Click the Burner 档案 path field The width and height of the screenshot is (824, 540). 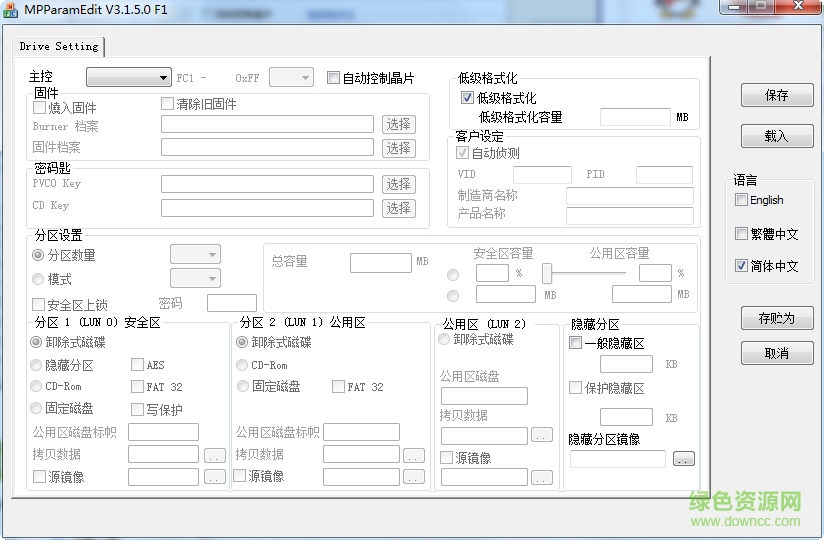267,124
